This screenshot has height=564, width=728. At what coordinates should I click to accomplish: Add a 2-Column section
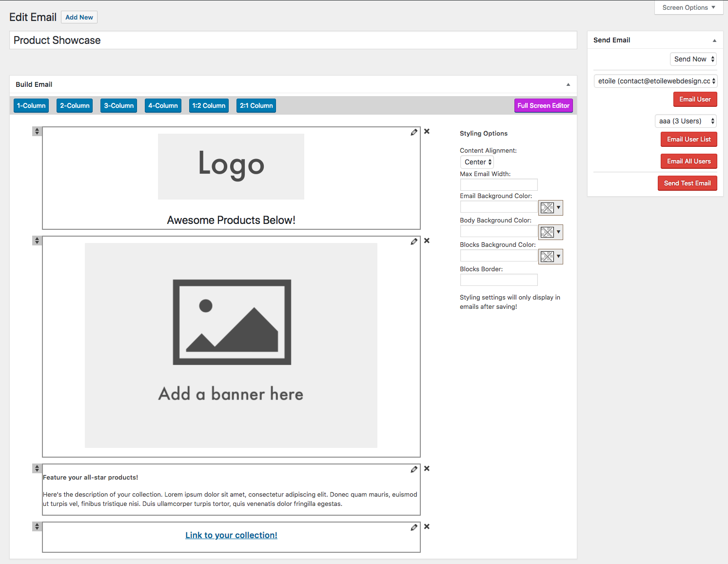[x=75, y=105]
